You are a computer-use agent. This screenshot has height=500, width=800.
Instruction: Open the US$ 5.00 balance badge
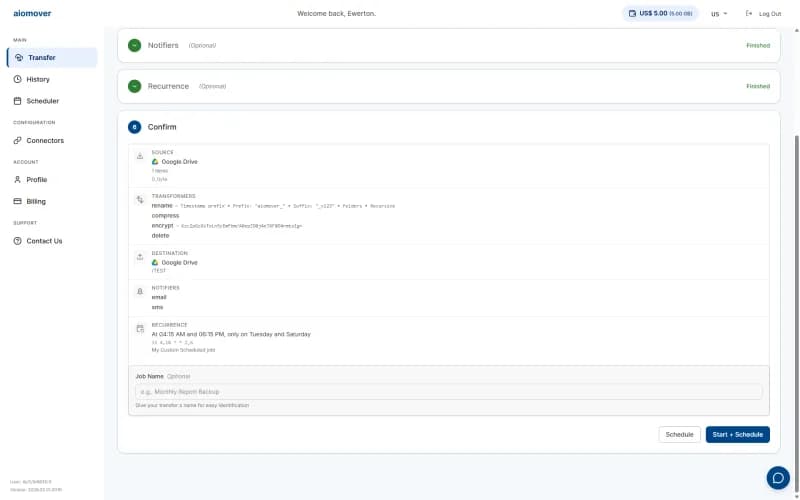coord(660,14)
